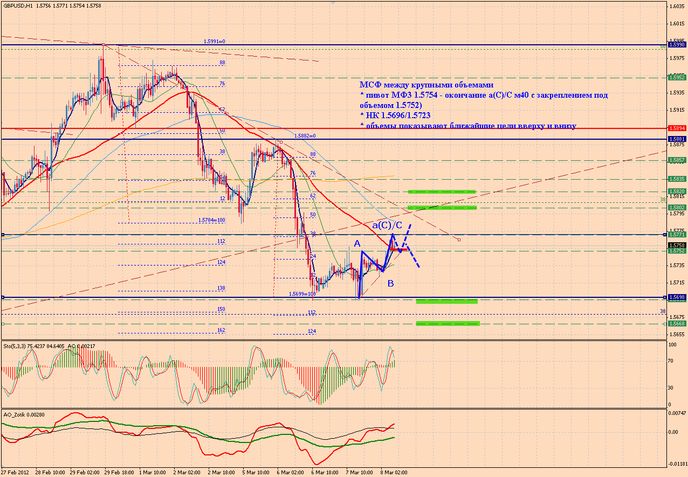This screenshot has height=477, width=688.
Task: Select the 27 Feb 2012 date label
Action: 14,473
